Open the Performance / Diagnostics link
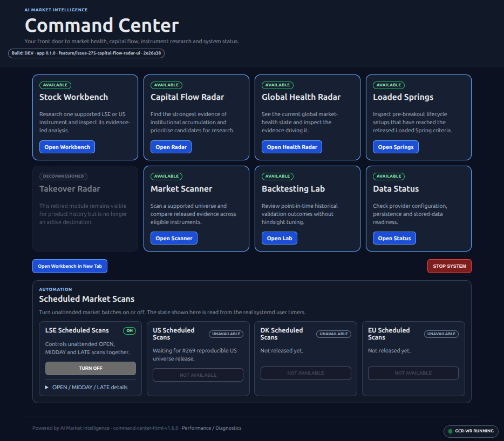 (212, 428)
